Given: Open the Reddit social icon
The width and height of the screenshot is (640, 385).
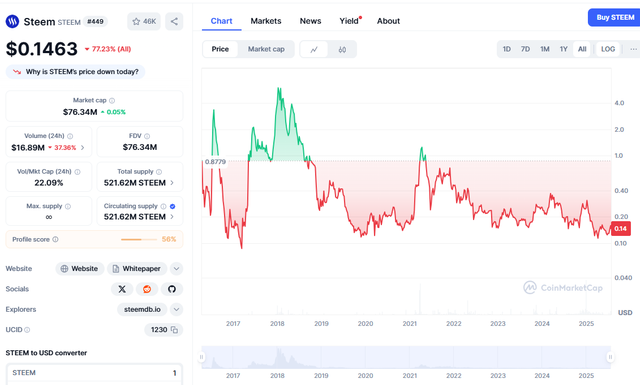Looking at the screenshot, I should 147,289.
